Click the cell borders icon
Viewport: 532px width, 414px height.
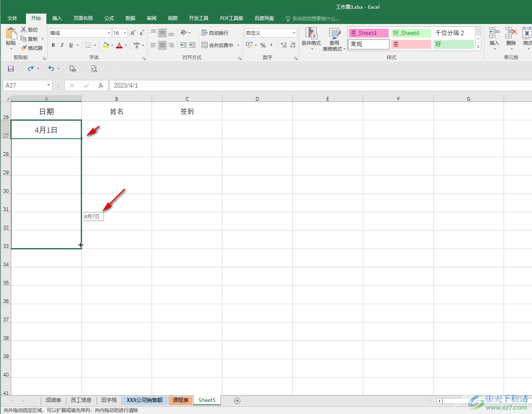click(x=88, y=45)
